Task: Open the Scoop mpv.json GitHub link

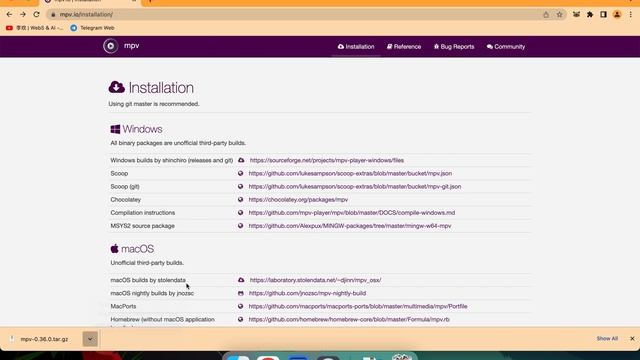Action: tap(350, 173)
